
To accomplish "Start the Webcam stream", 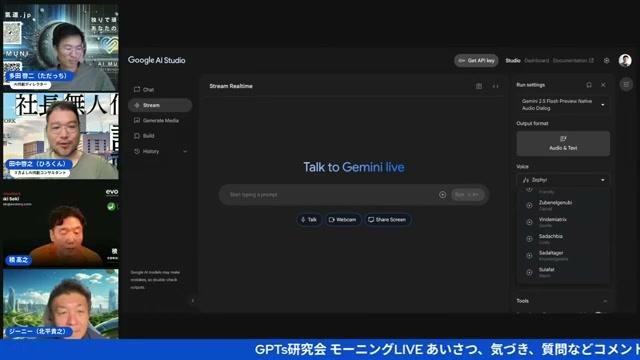I will (342, 220).
